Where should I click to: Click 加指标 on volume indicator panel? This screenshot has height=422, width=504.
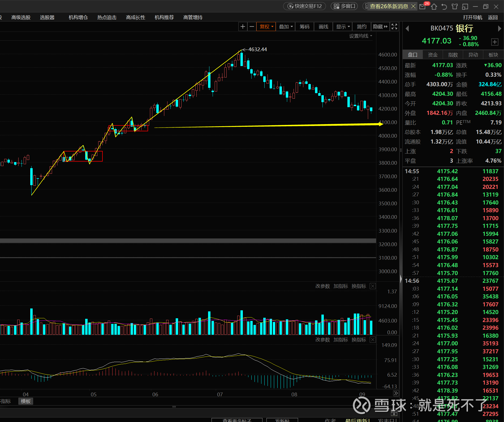click(x=341, y=286)
